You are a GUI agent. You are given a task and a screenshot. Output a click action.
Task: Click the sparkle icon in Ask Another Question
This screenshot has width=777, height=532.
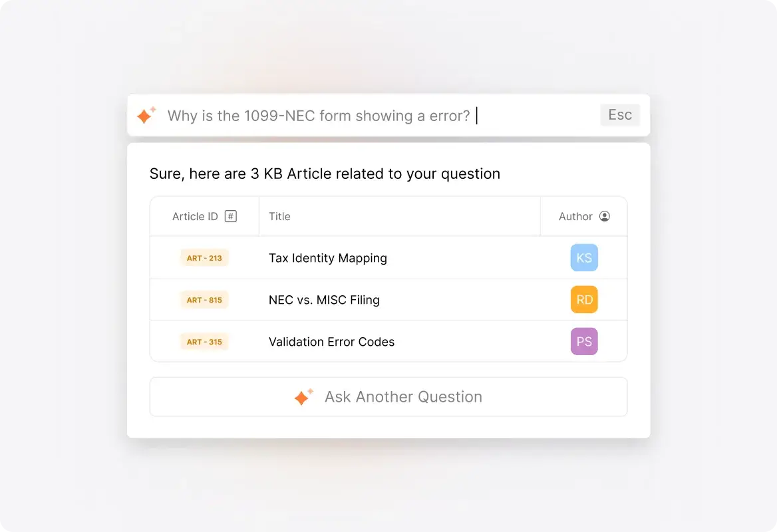click(303, 397)
